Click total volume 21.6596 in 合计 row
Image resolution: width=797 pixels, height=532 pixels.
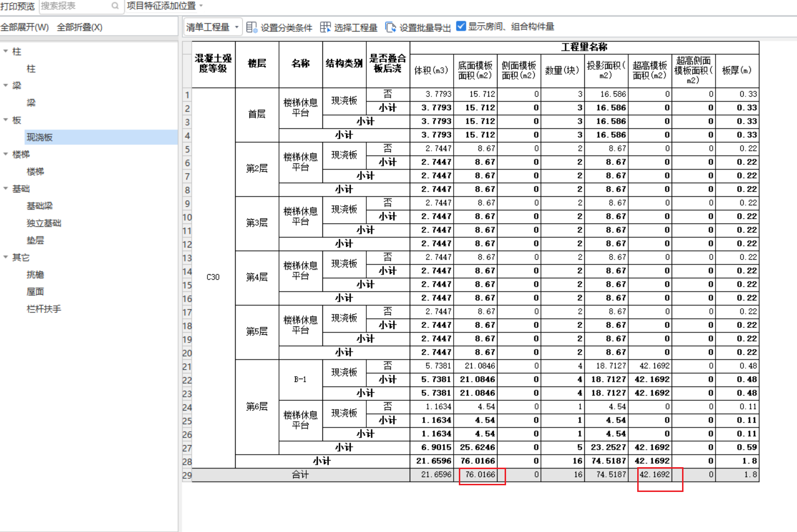[x=431, y=475]
